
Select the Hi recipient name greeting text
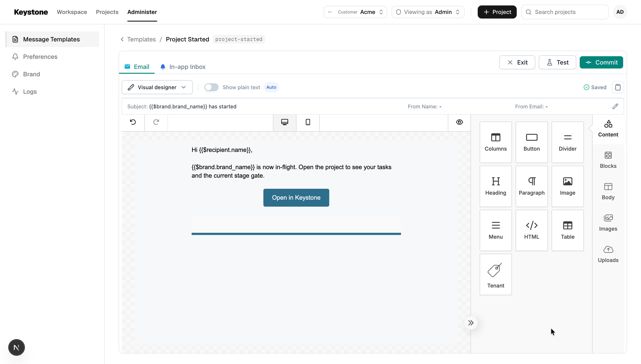click(222, 150)
